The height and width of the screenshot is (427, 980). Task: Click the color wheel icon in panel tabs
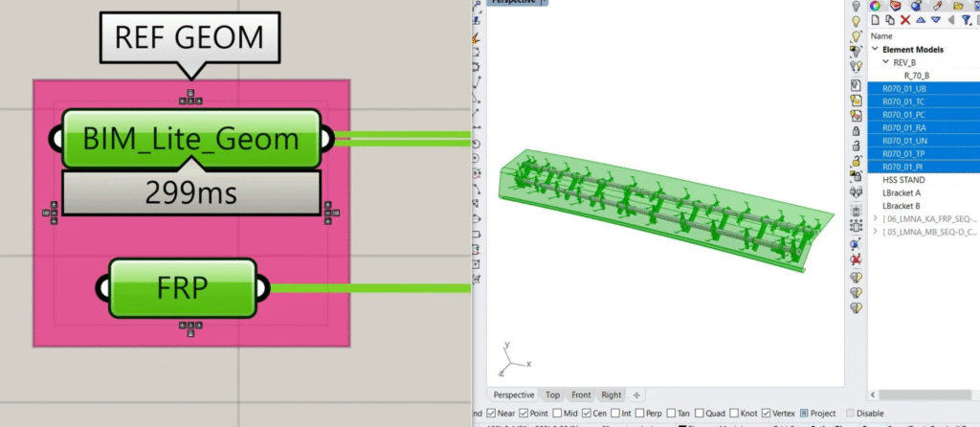[x=875, y=5]
